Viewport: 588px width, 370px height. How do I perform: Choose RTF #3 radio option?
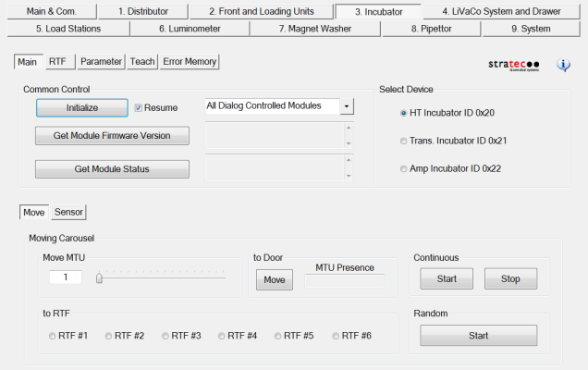coord(166,336)
